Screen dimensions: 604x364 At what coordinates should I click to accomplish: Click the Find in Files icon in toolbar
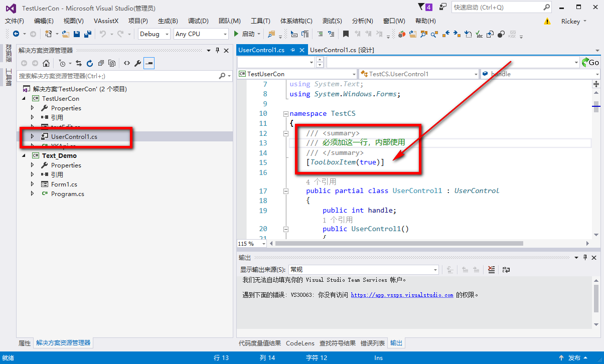pos(271,34)
